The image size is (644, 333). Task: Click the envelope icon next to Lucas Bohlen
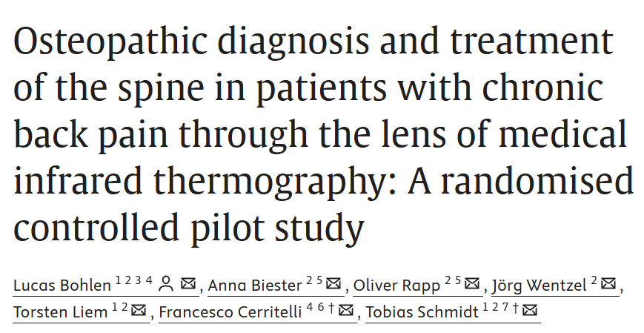188,283
